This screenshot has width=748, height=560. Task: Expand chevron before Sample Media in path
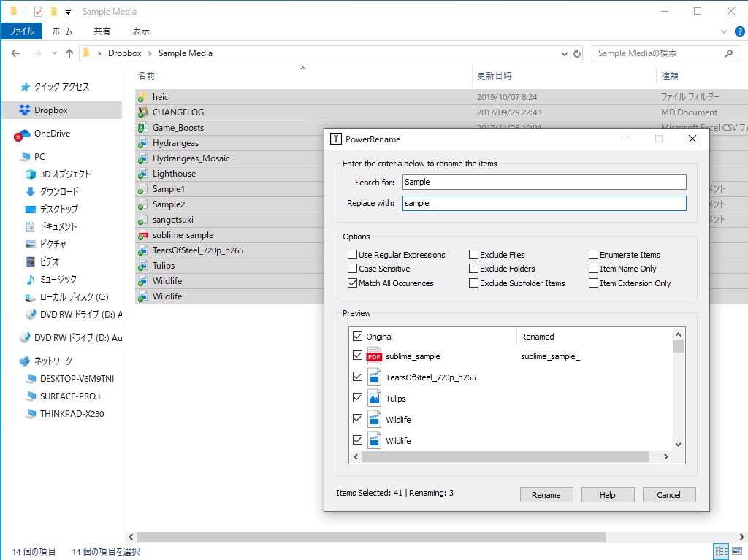[150, 53]
